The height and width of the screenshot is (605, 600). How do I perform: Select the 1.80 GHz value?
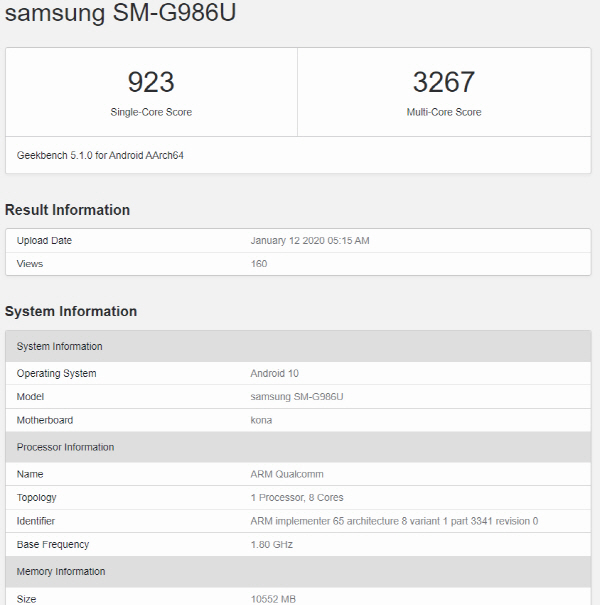[271, 544]
